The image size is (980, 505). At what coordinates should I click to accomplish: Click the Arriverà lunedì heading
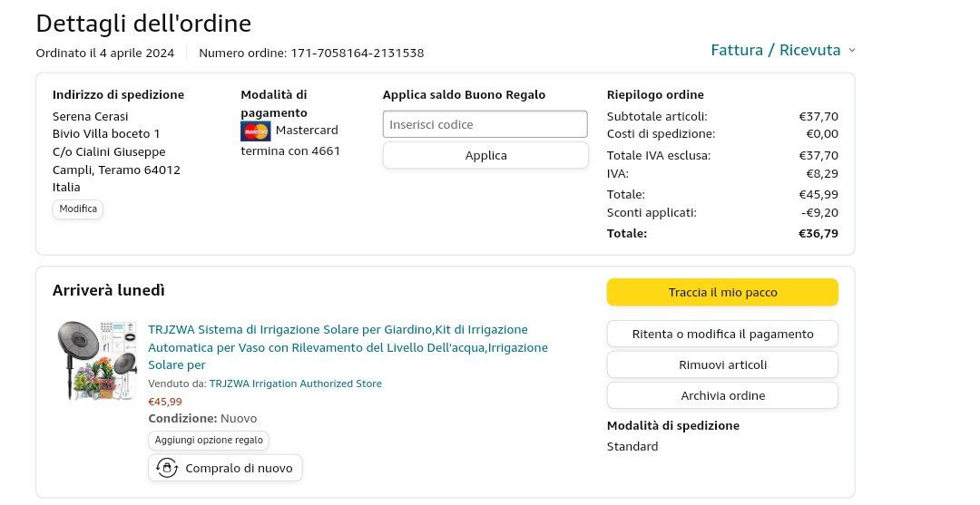(x=109, y=290)
